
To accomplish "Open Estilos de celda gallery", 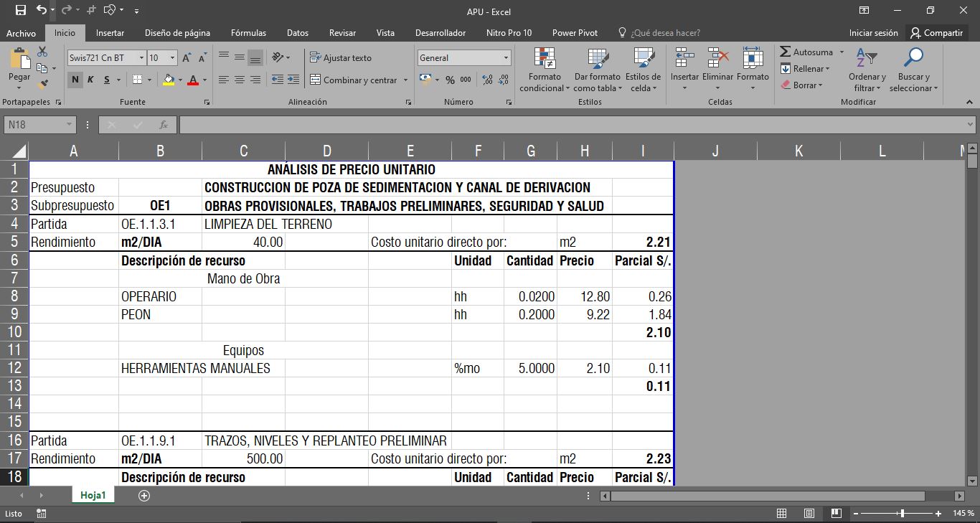I will pos(644,70).
